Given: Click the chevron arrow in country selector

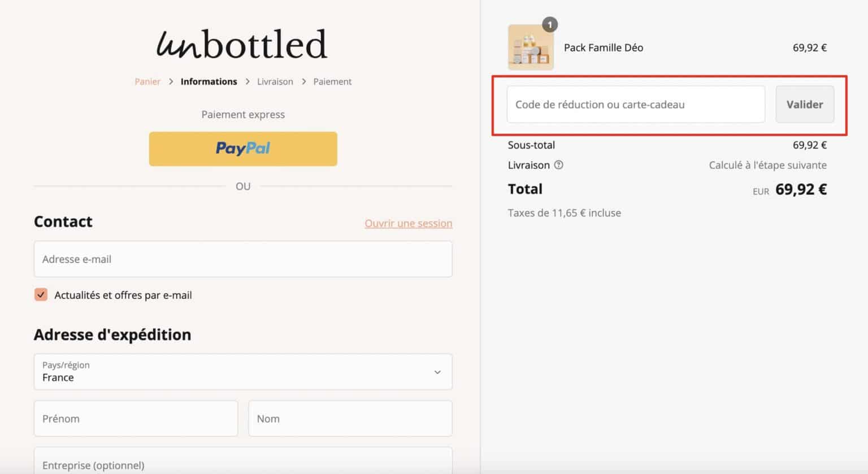Looking at the screenshot, I should coord(437,372).
